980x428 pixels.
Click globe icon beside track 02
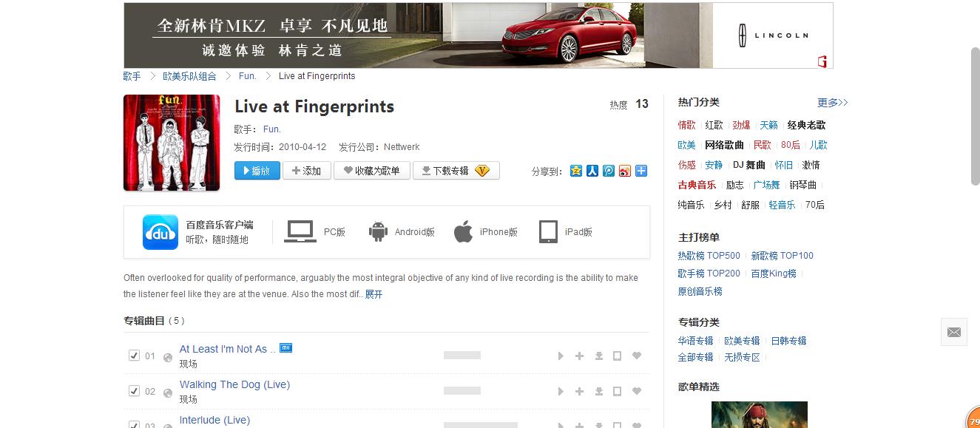pos(168,393)
